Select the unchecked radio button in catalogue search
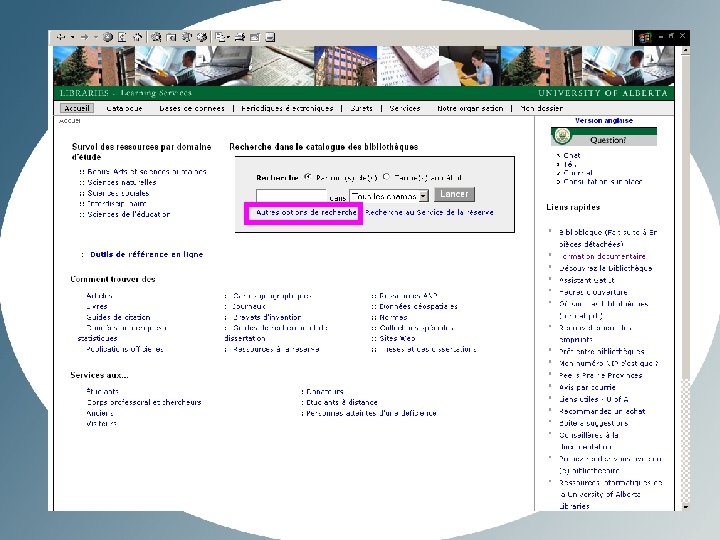Screen dimensions: 720x540 tap(386, 177)
